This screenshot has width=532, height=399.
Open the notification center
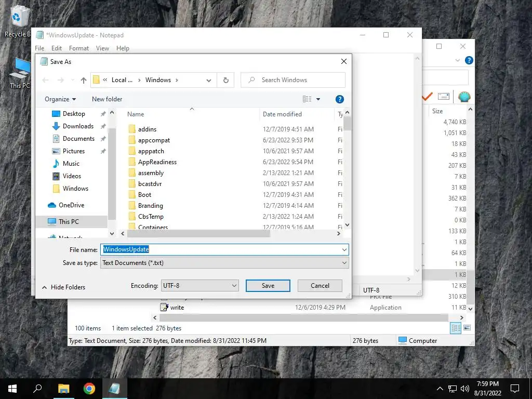pyautogui.click(x=515, y=389)
